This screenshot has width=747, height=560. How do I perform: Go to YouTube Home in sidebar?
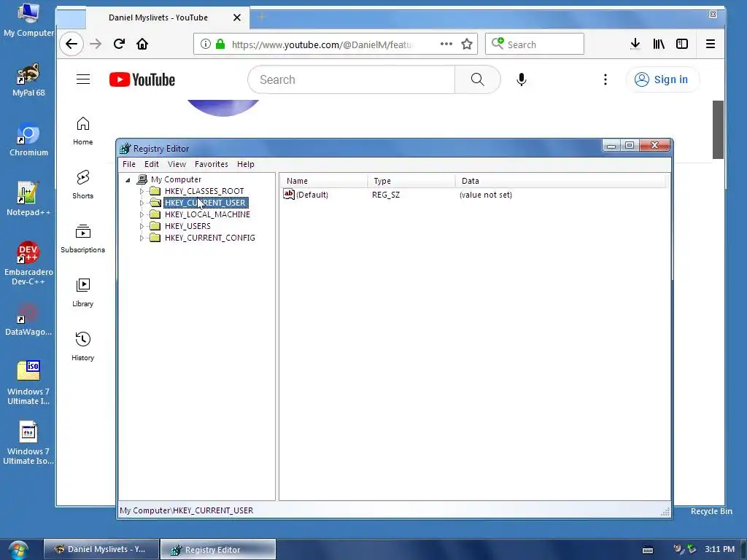coord(83,131)
